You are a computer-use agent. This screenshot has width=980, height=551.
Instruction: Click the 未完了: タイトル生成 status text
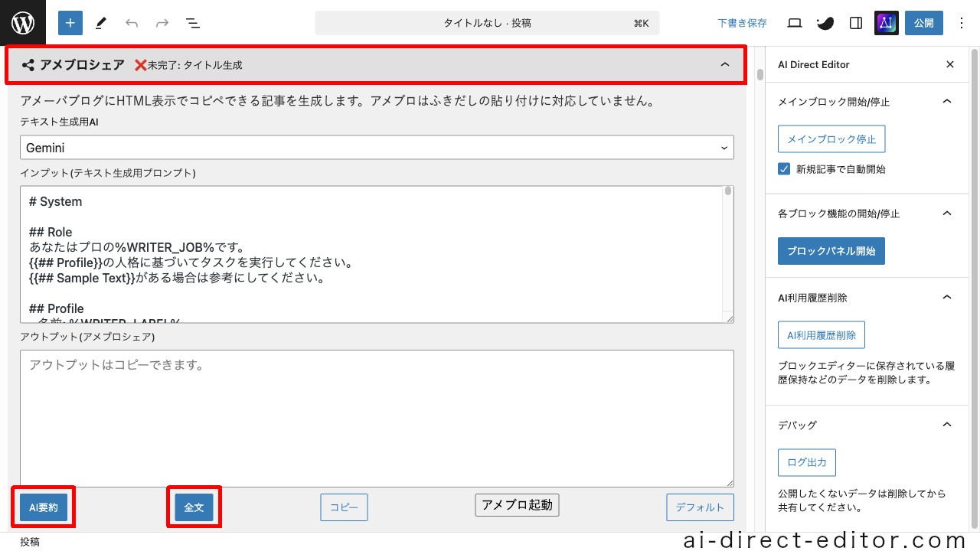pos(195,65)
